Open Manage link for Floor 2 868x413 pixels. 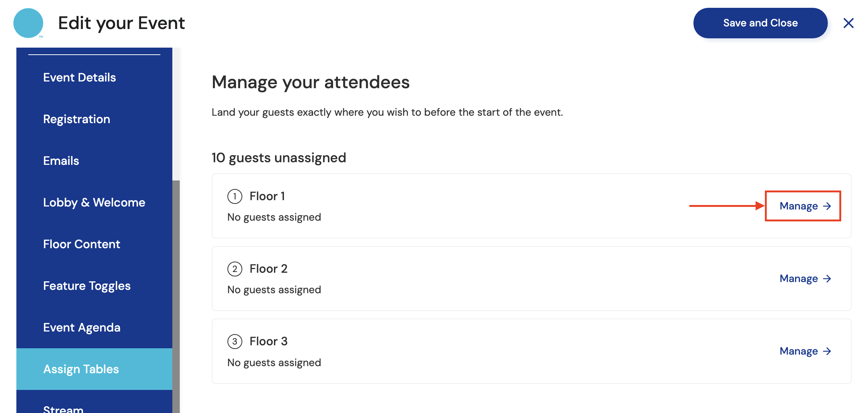[x=799, y=279]
